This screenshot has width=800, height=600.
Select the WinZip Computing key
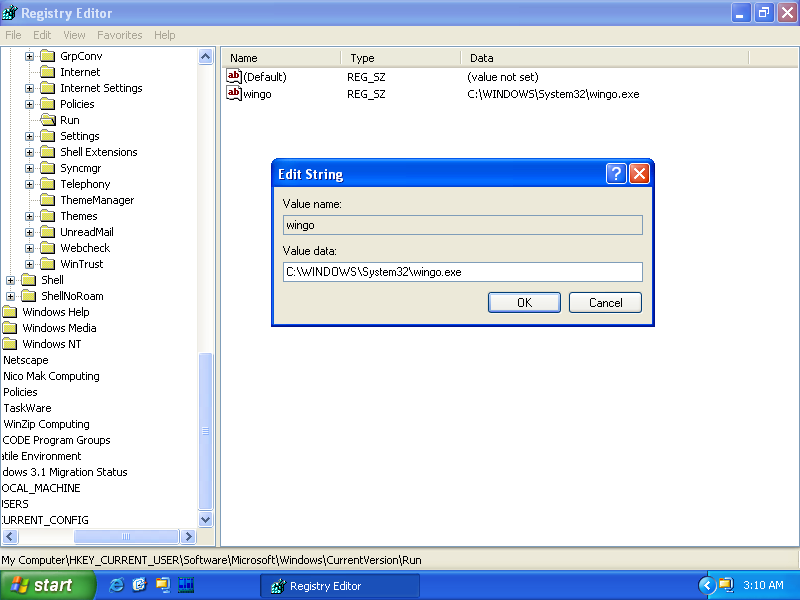(x=46, y=424)
